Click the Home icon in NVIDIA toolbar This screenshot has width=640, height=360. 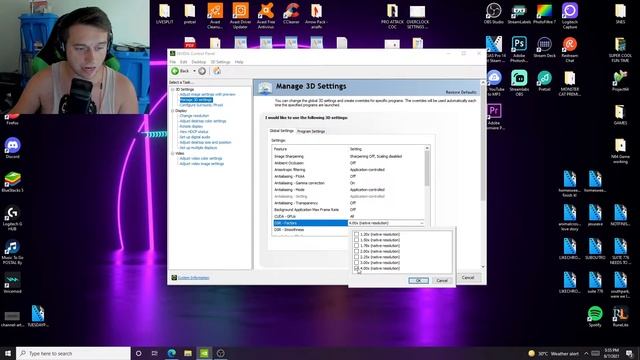[x=217, y=71]
